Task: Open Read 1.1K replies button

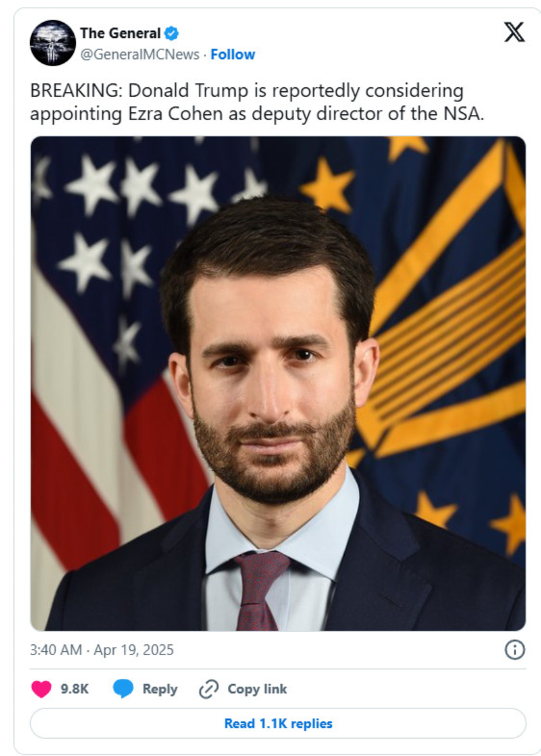Action: pos(278,723)
